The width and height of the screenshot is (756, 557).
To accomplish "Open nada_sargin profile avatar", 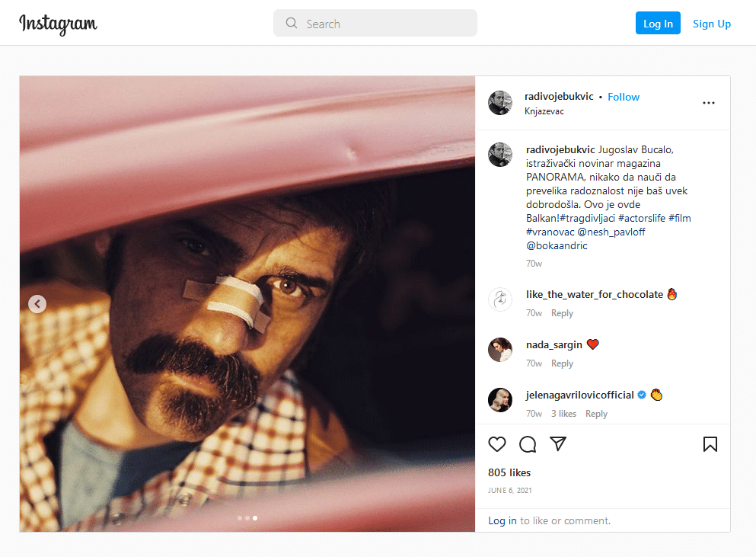I will [500, 350].
